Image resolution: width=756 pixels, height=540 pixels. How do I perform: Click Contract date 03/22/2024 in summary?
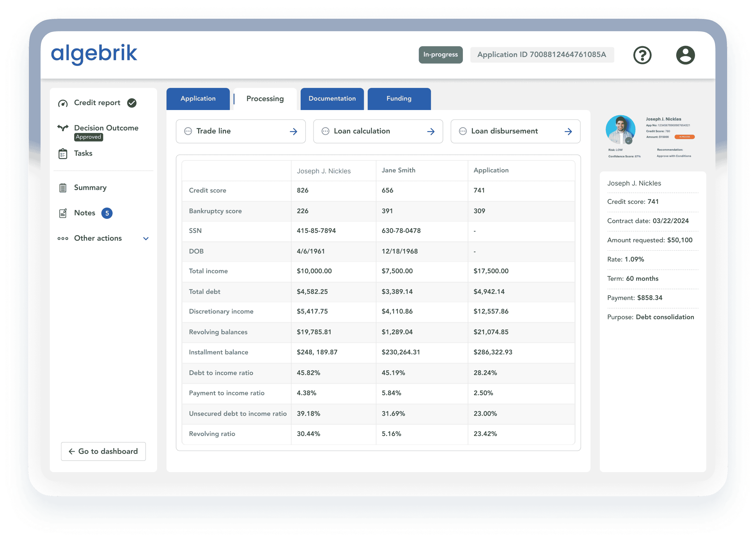coord(648,221)
